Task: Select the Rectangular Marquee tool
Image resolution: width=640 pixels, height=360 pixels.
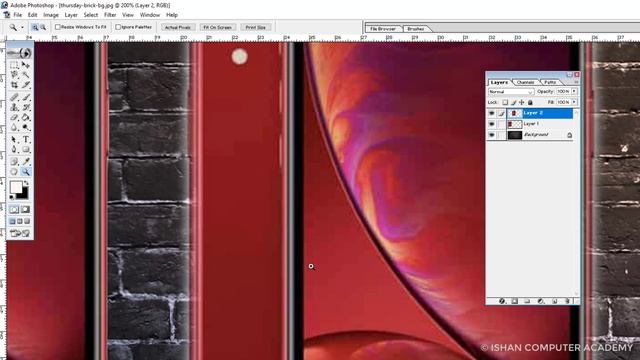Action: (x=14, y=65)
